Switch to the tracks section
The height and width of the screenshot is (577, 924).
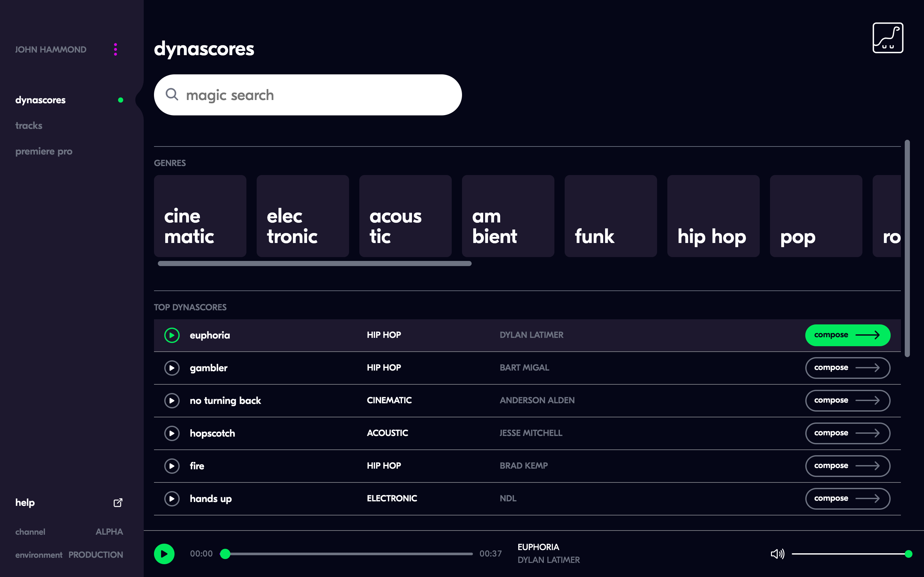click(x=29, y=126)
